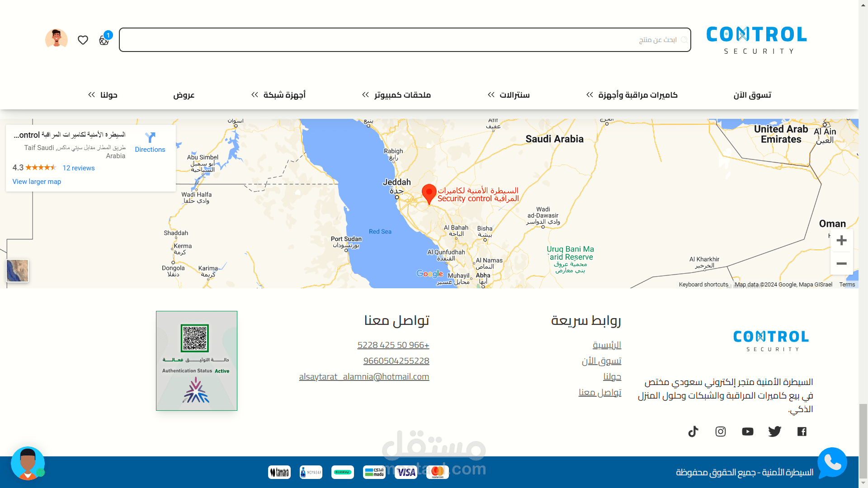Open the Instagram social icon
The image size is (868, 488).
pyautogui.click(x=721, y=432)
